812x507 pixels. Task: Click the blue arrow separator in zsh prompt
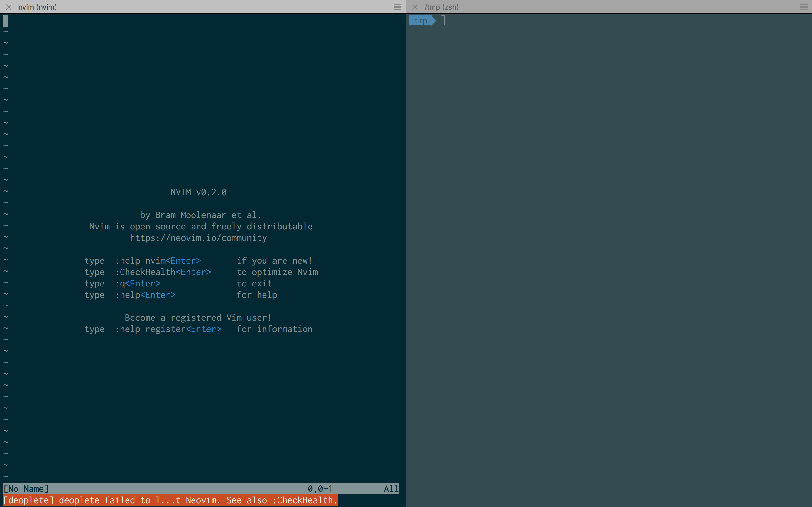(434, 21)
